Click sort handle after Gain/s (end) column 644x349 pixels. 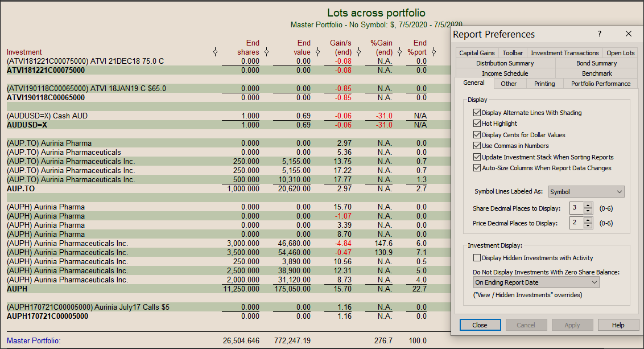[x=358, y=52]
